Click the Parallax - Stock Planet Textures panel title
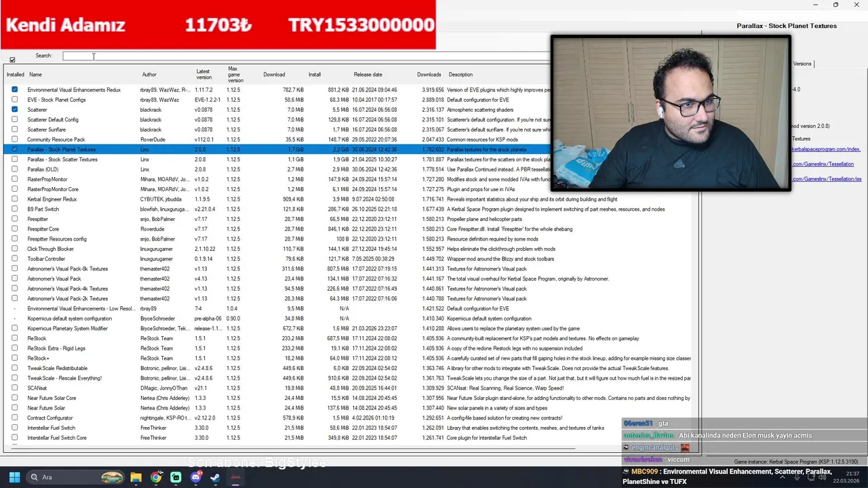The image size is (868, 488). pos(787,26)
